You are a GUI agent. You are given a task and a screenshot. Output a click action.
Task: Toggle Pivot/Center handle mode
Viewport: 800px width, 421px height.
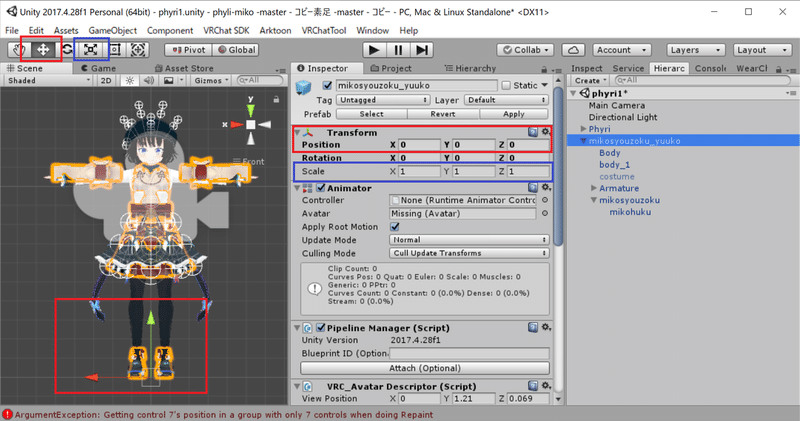188,49
